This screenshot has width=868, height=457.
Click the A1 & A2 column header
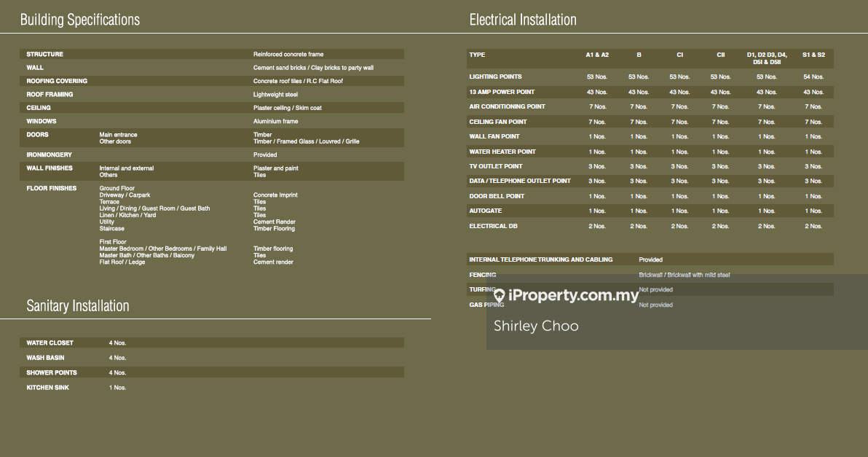point(597,55)
